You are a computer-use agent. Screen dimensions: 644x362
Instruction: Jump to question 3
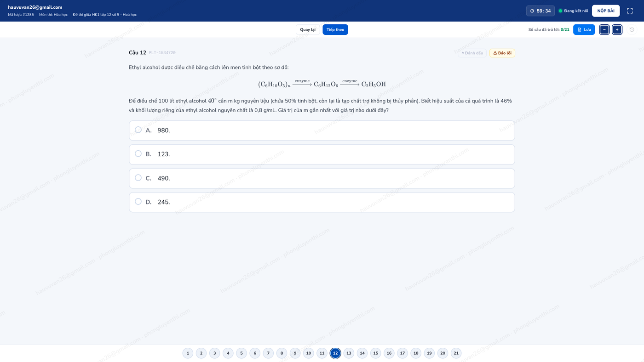point(214,353)
